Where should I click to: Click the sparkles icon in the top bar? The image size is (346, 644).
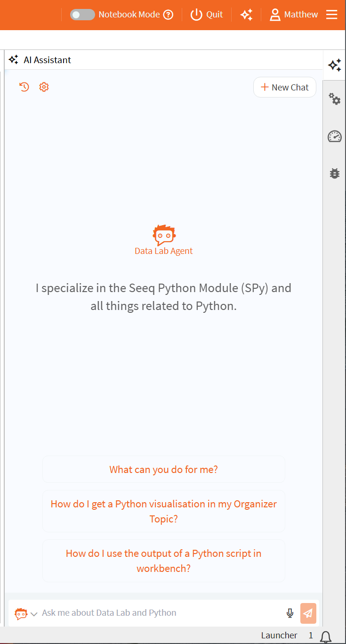pos(247,15)
